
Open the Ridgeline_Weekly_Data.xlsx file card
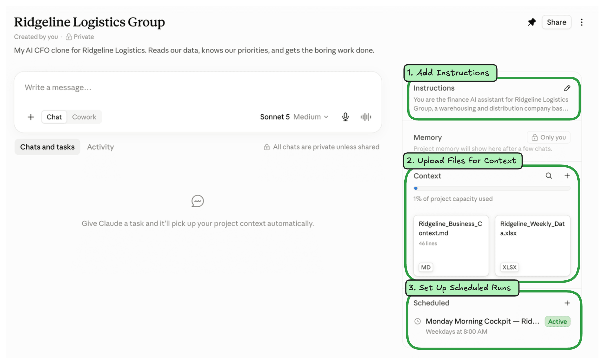532,245
